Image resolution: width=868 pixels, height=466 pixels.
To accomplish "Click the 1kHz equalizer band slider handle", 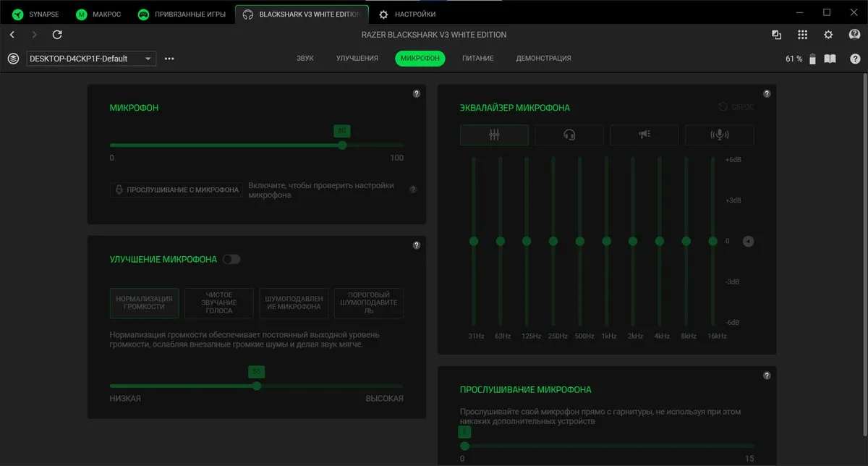I will click(606, 241).
